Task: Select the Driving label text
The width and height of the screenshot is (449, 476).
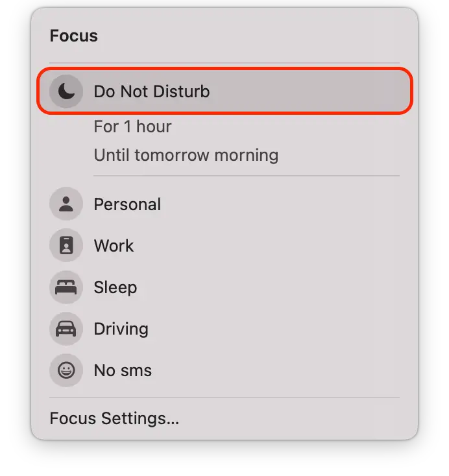Action: (x=121, y=329)
